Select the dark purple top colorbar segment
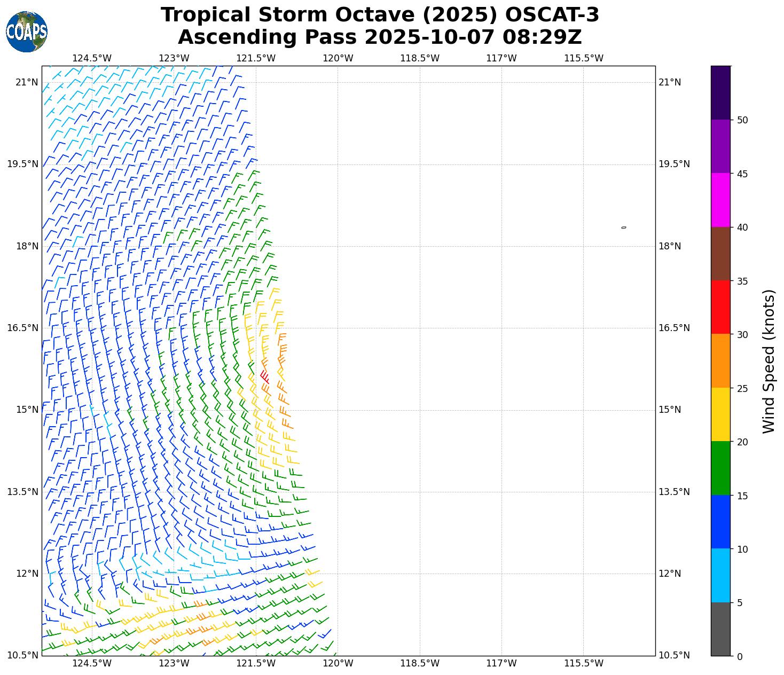 (x=720, y=92)
